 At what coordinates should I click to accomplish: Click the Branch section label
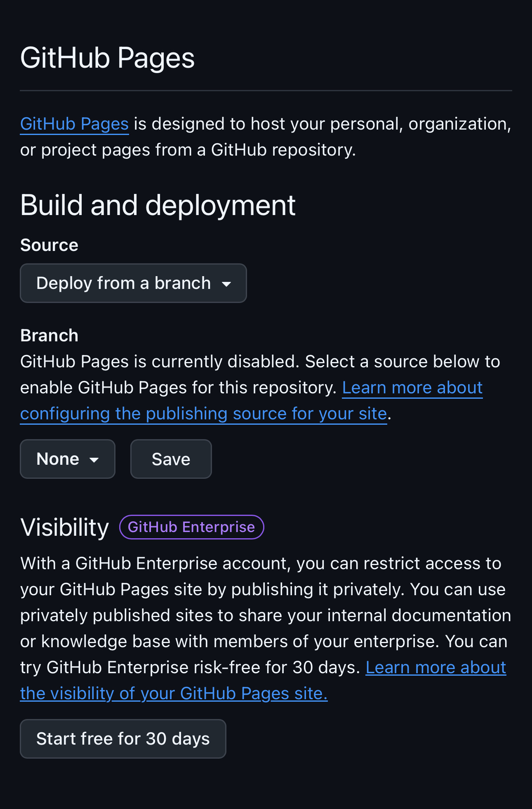tap(49, 336)
